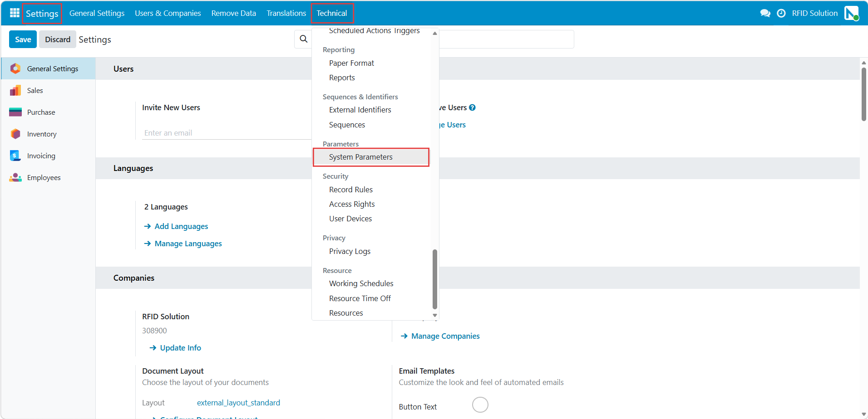This screenshot has width=868, height=419.
Task: Click the Technical dropdown scrollbar thumb
Action: (x=435, y=279)
